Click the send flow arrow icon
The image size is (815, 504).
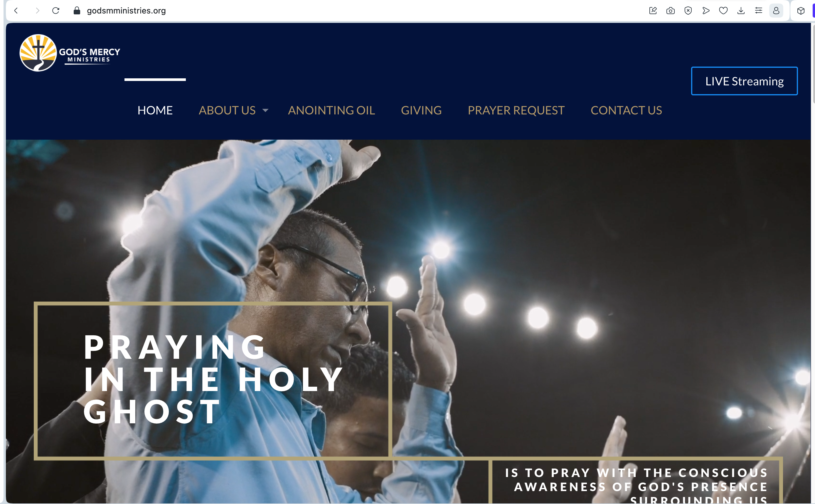(706, 11)
